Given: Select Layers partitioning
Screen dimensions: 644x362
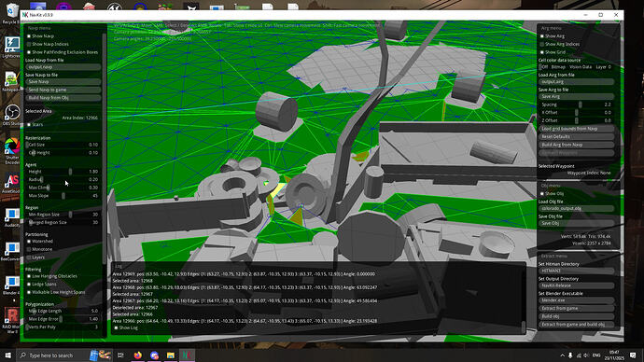Looking at the screenshot, I should click(x=29, y=258).
